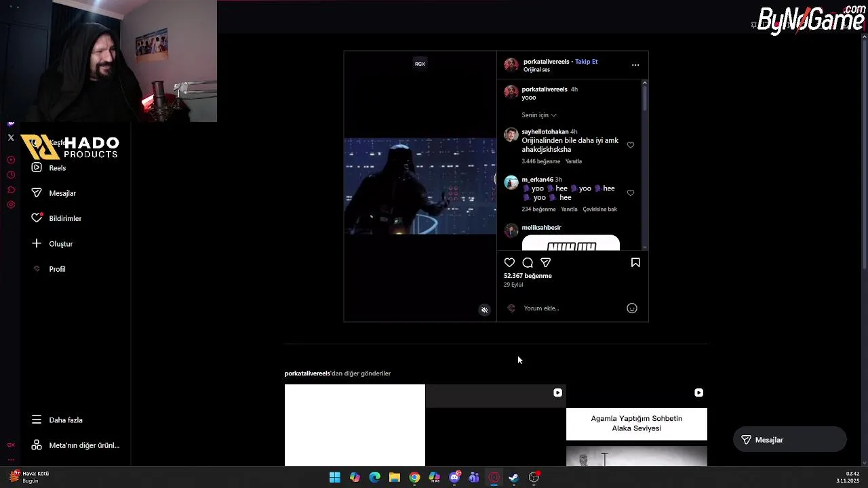Open the extensions icon in Opera sidebar

(x=11, y=190)
